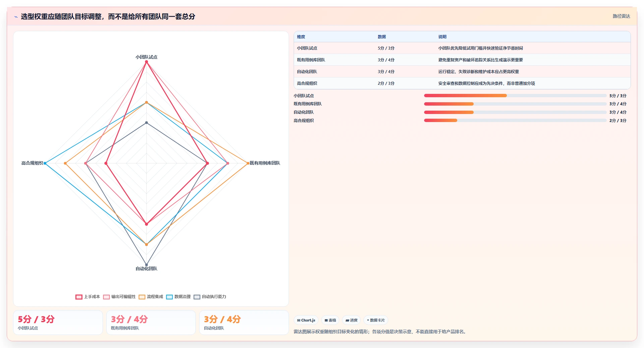Click the 高合规组织 table row name
The height and width of the screenshot is (348, 644).
click(307, 83)
